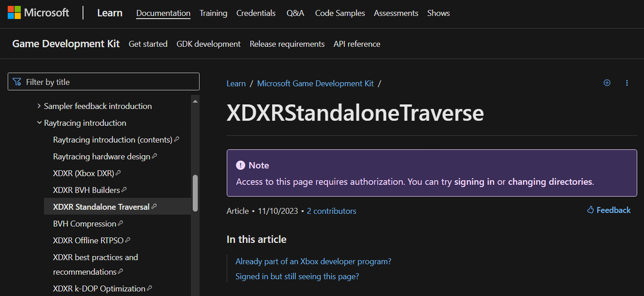Open Raytracing hardware design tree item
644x296 pixels.
coord(102,156)
